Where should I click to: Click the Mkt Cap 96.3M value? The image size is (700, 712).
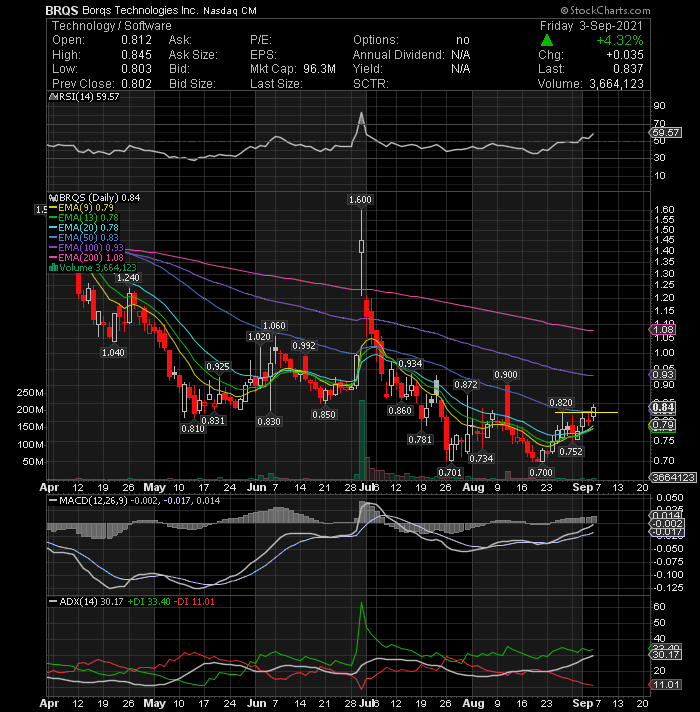tap(320, 69)
